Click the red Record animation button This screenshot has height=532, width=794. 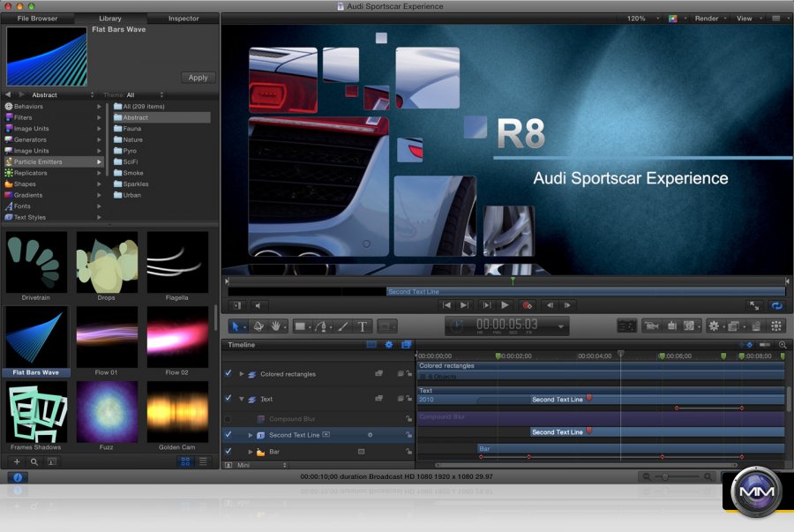tap(528, 305)
